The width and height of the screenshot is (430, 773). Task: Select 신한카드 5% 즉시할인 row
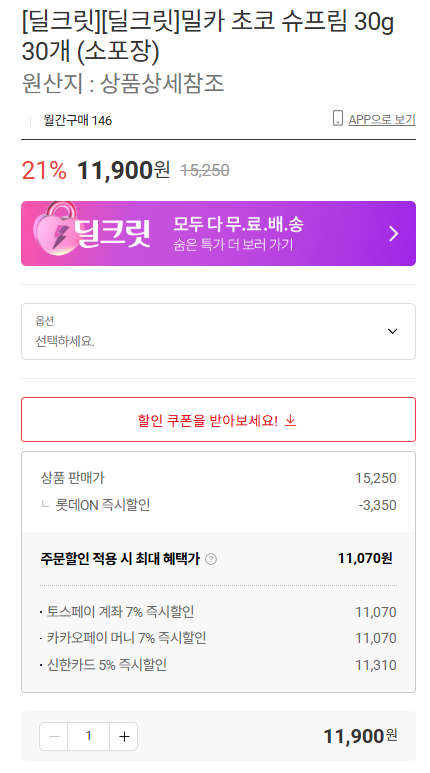(218, 665)
